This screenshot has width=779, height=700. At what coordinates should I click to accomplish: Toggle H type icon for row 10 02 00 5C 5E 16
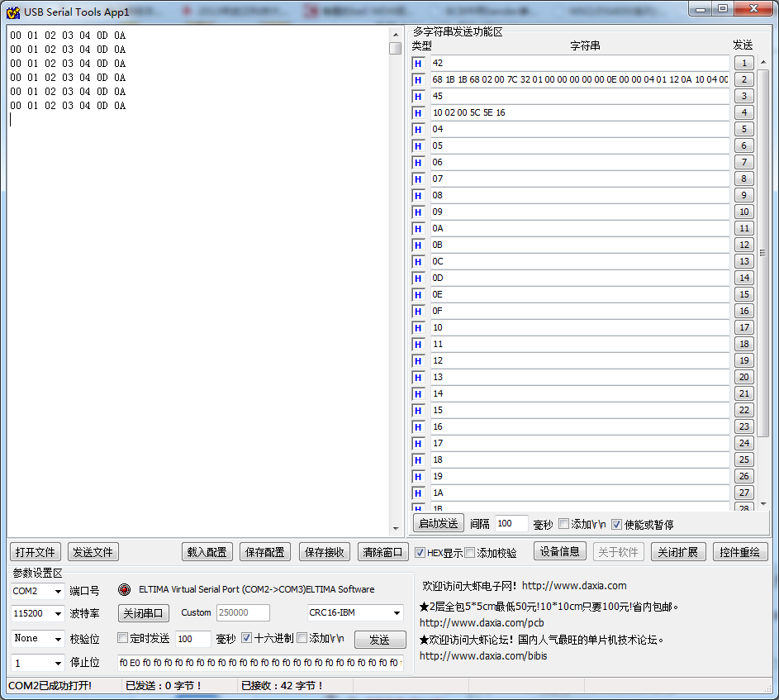[x=418, y=113]
